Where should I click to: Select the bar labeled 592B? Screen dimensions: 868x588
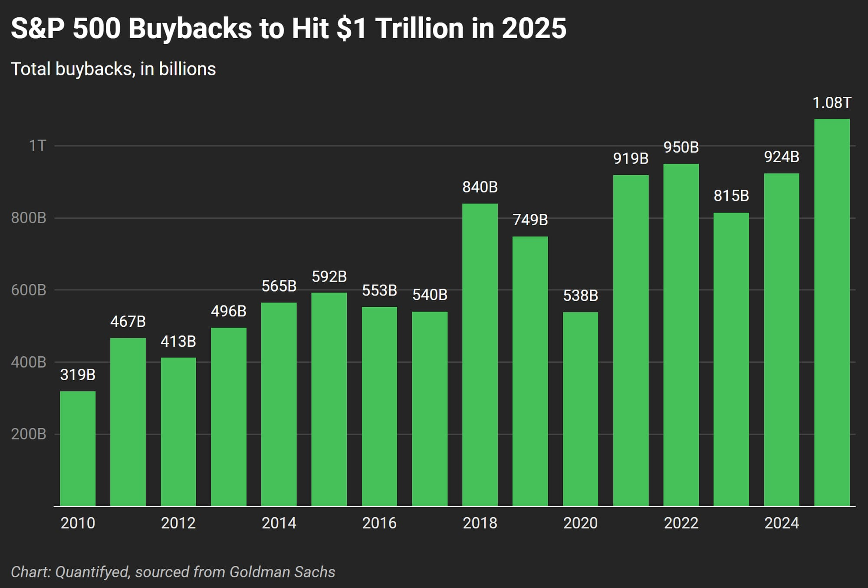(x=329, y=399)
